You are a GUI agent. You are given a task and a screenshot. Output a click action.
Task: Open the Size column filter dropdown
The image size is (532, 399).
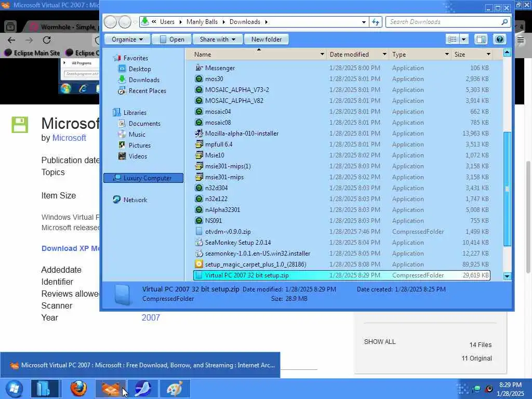pos(488,54)
